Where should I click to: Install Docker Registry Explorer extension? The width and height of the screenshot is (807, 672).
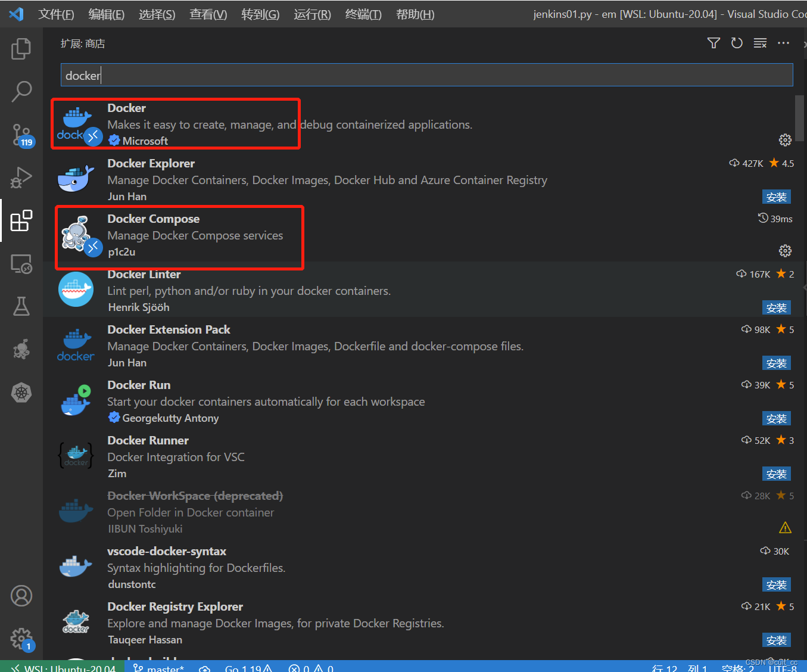(777, 640)
